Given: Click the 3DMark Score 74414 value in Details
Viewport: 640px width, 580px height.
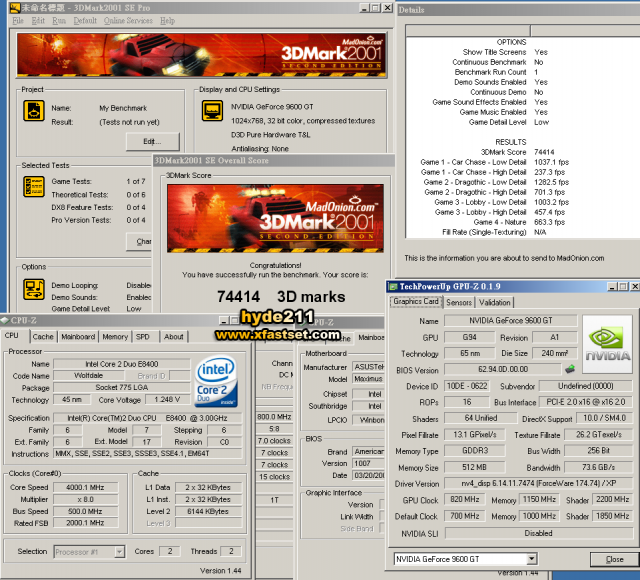Looking at the screenshot, I should point(544,152).
